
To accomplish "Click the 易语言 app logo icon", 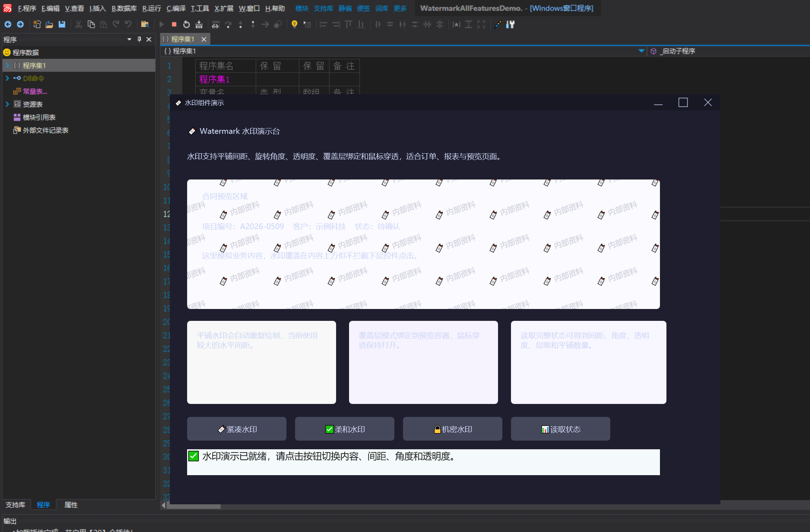I will [x=8, y=8].
